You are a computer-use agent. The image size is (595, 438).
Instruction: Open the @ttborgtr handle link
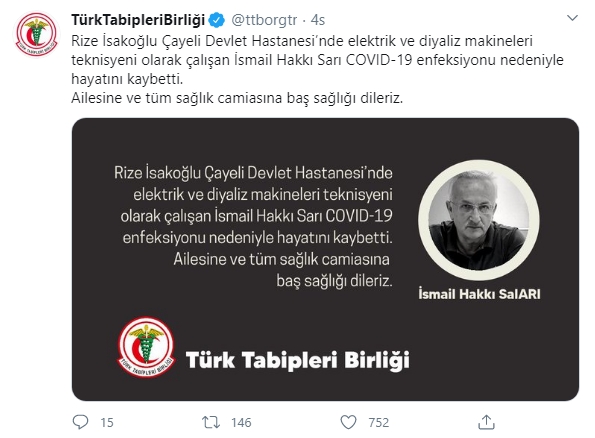264,20
